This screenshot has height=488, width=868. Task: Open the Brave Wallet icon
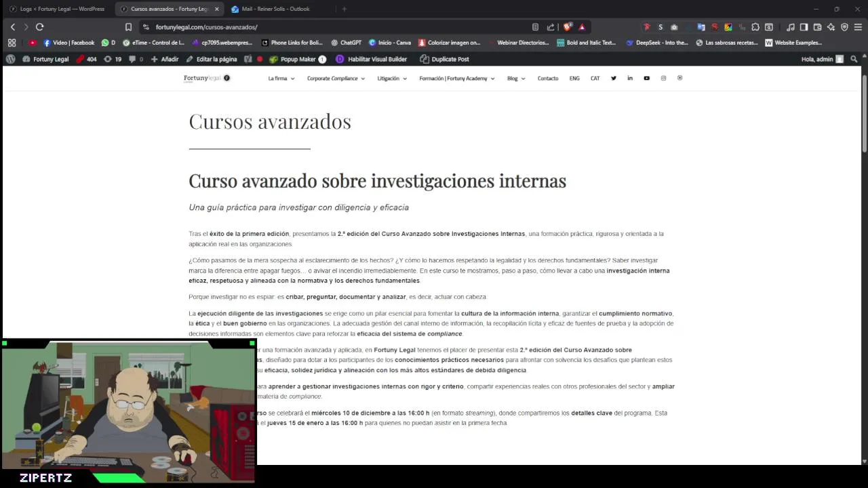click(817, 27)
